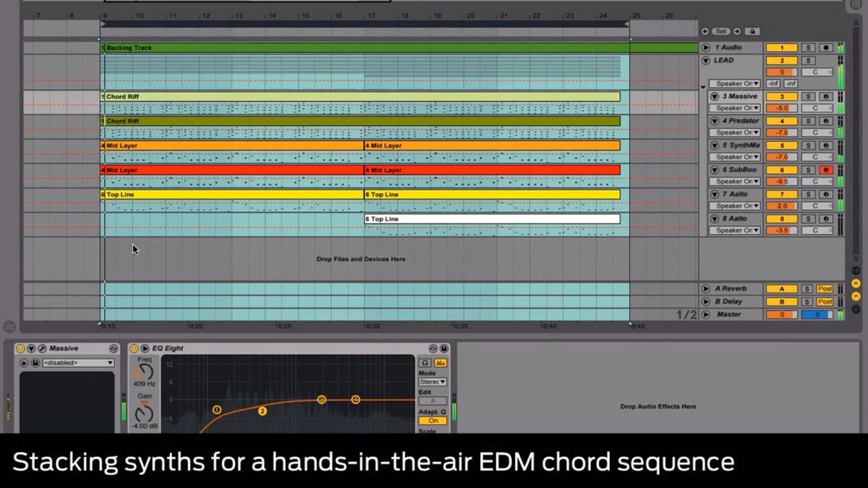This screenshot has height=488, width=868.
Task: Click the Post button on B Delay return
Action: click(825, 300)
